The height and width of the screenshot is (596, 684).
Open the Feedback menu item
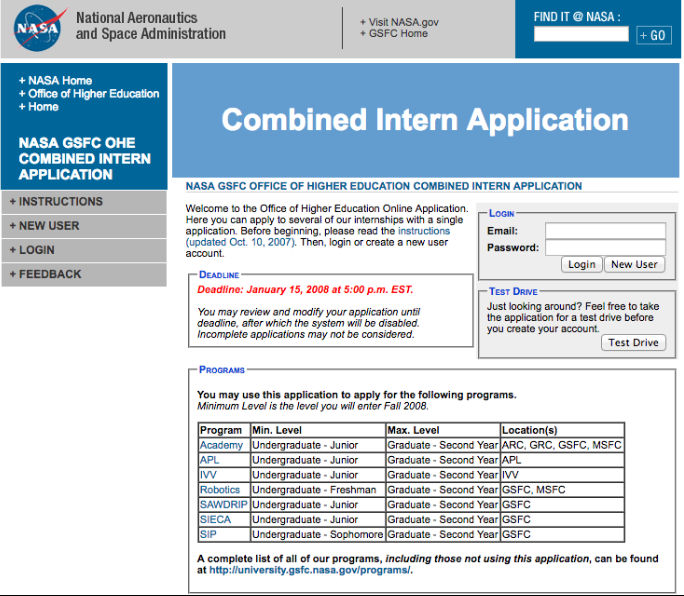click(x=84, y=274)
